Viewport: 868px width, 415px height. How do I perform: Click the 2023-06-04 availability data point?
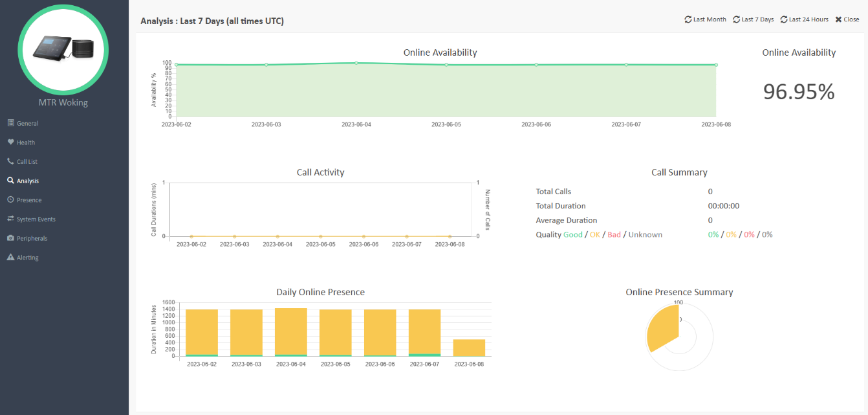(356, 63)
